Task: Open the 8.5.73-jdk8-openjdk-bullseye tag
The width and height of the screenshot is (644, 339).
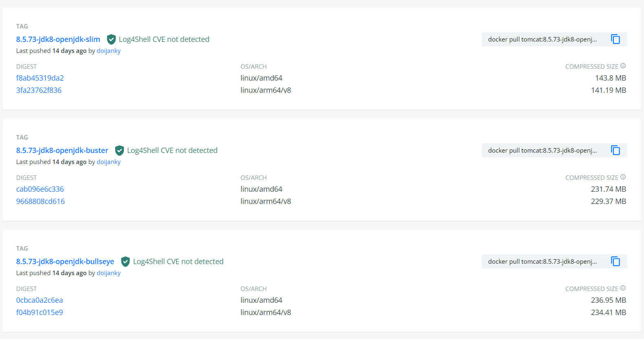Action: (65, 261)
